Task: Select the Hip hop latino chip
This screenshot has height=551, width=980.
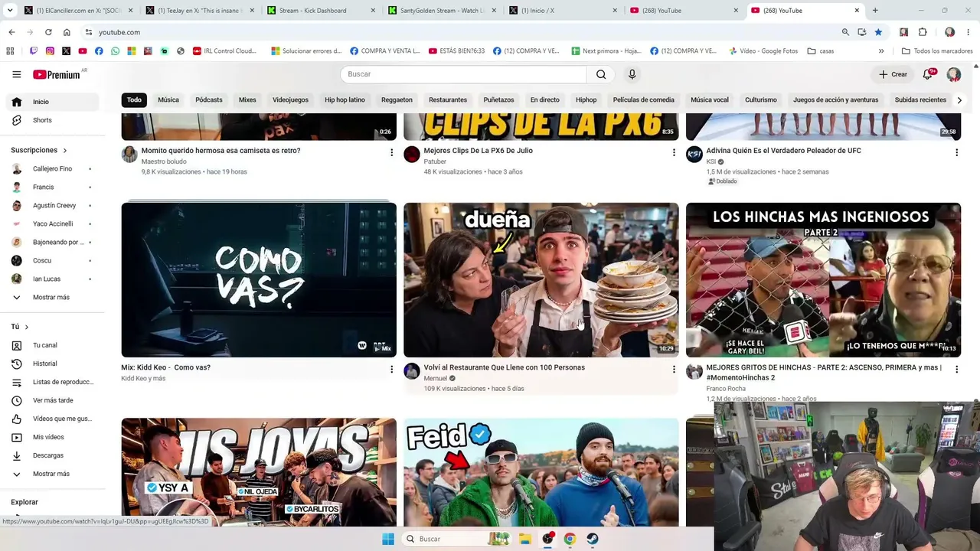Action: click(345, 99)
